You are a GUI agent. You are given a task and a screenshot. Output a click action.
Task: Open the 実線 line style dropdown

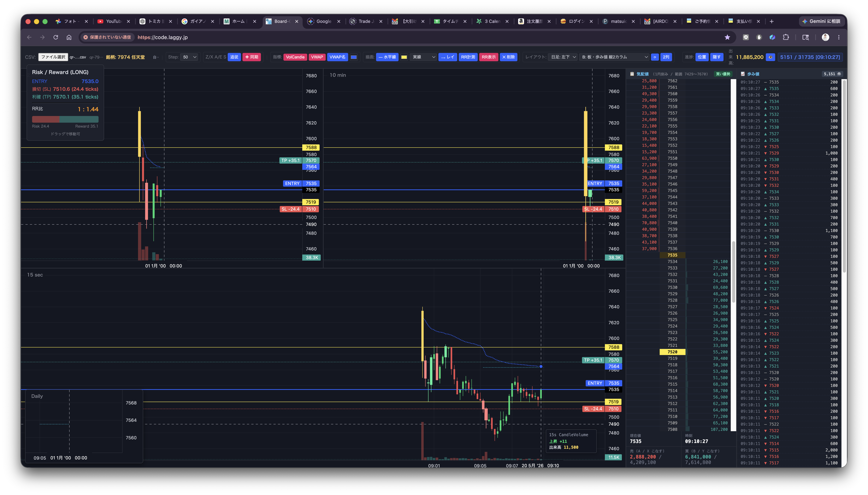(423, 57)
